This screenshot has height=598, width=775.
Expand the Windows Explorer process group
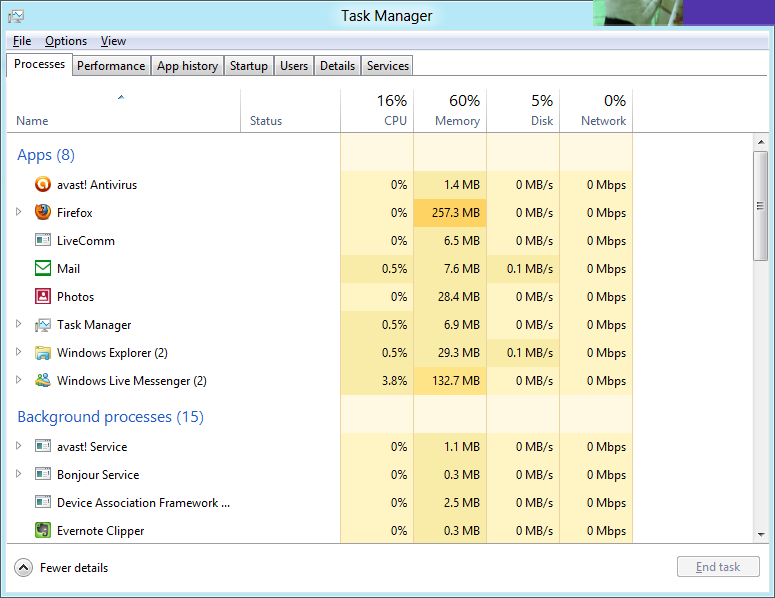click(x=19, y=353)
